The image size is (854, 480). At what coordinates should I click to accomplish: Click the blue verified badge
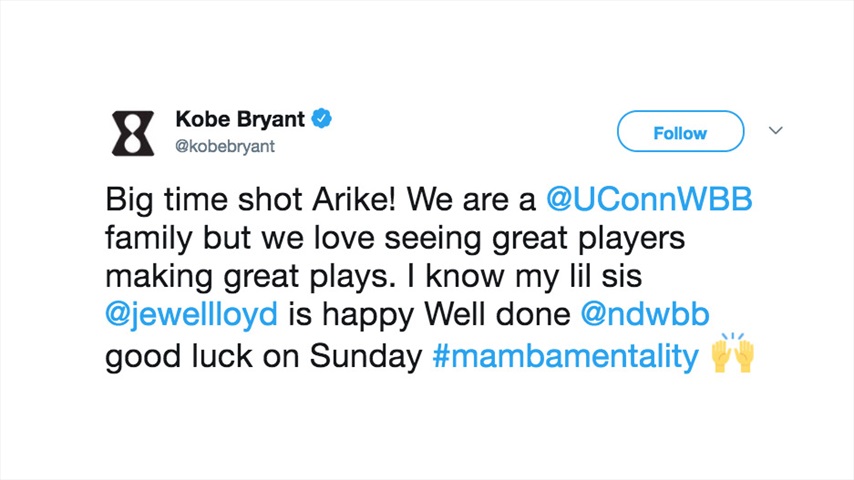tap(321, 119)
